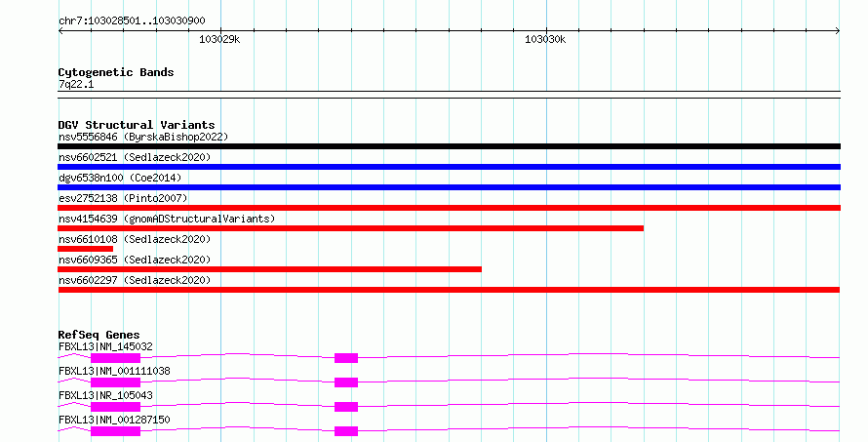Screen dimensions: 868x442
Task: Click the chr7:103028501..103030900 coordinate label
Action: [x=132, y=20]
